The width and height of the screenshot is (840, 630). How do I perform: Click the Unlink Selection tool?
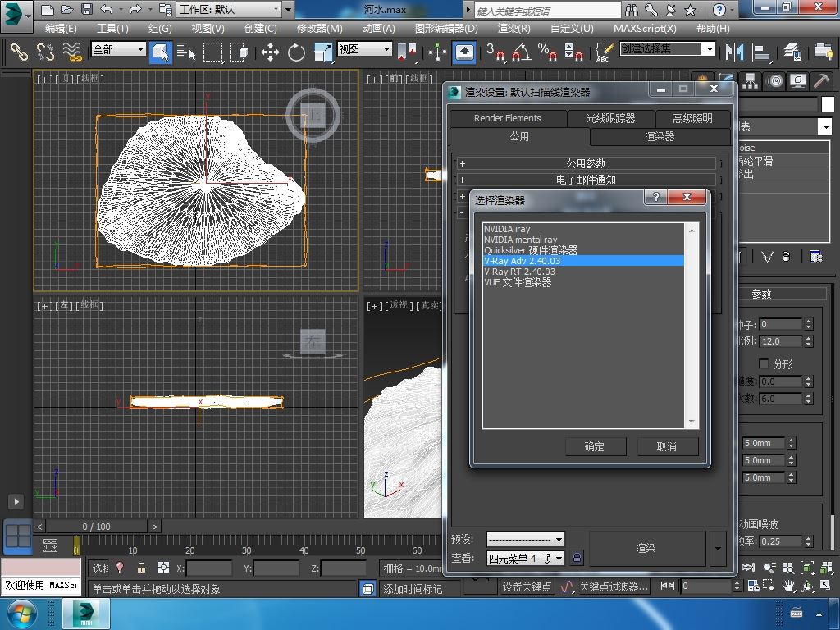[x=46, y=52]
